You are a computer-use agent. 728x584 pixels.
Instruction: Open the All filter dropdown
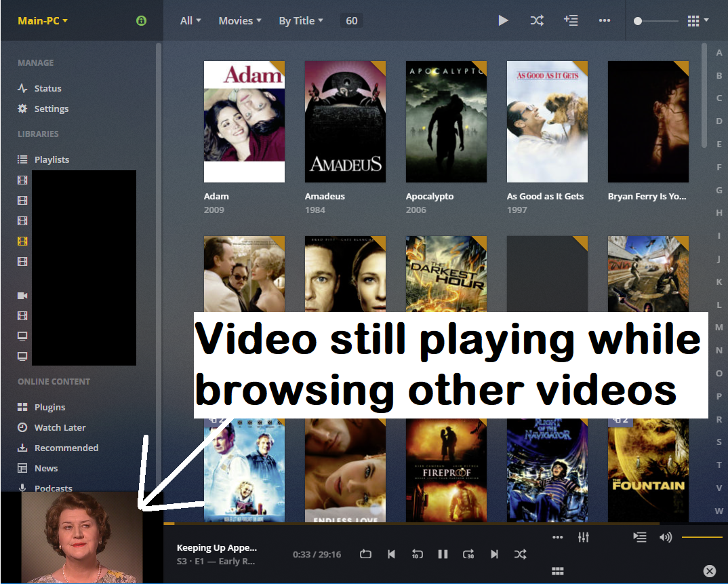pyautogui.click(x=190, y=21)
